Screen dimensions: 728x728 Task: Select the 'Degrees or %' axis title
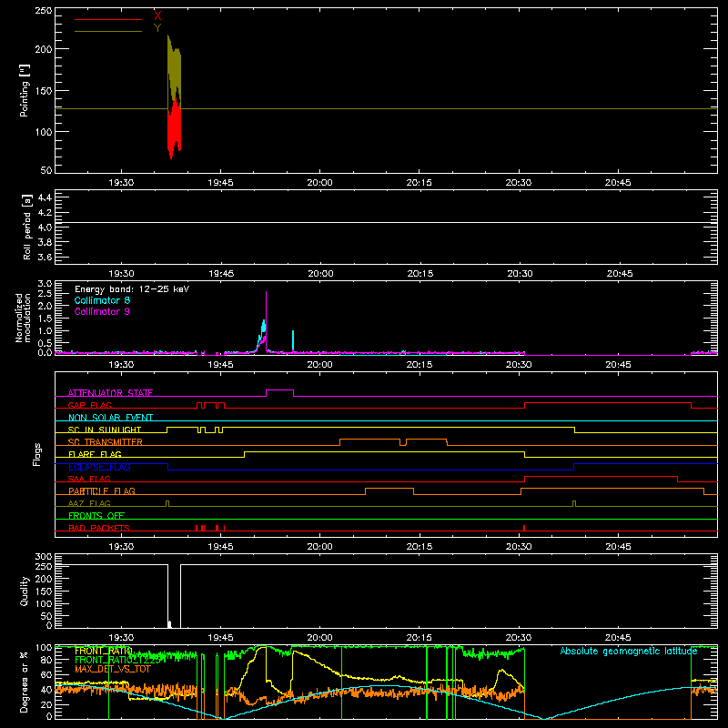click(x=24, y=682)
